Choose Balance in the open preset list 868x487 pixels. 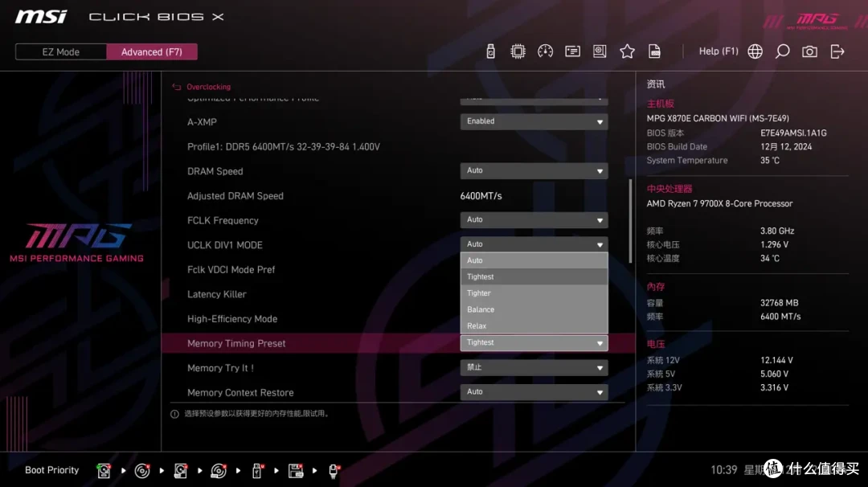point(534,309)
